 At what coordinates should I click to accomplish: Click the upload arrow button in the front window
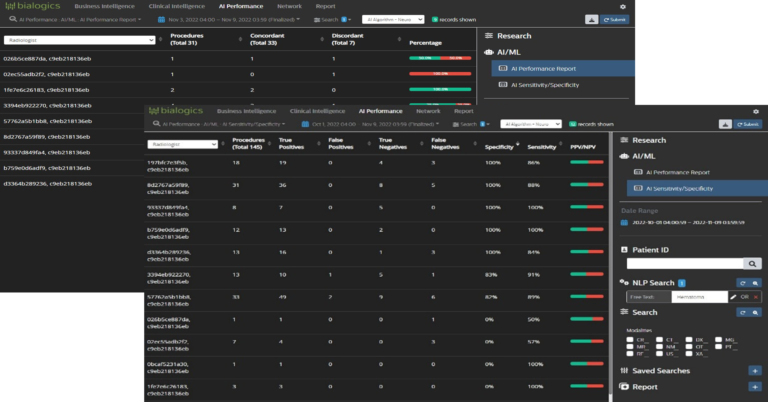[725, 124]
